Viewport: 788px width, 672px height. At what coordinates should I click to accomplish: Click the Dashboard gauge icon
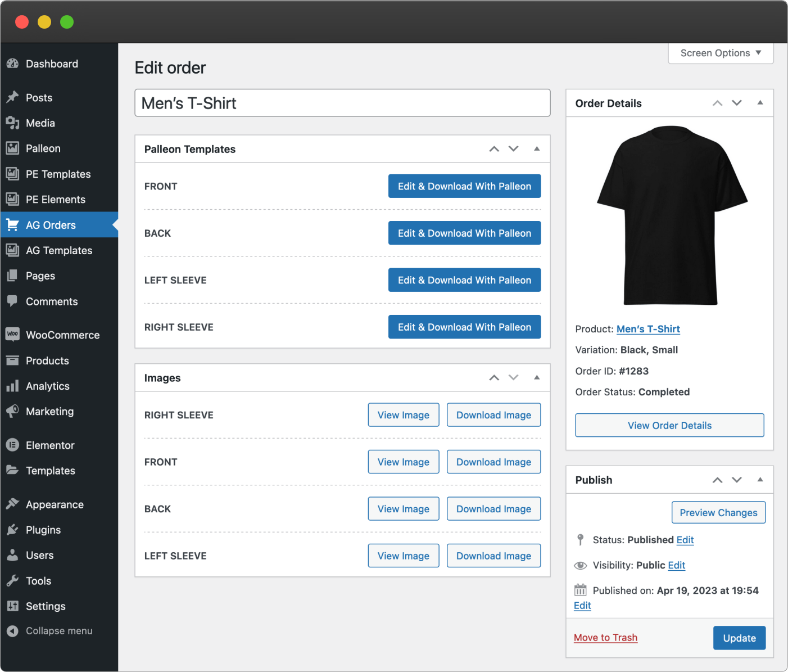12,64
